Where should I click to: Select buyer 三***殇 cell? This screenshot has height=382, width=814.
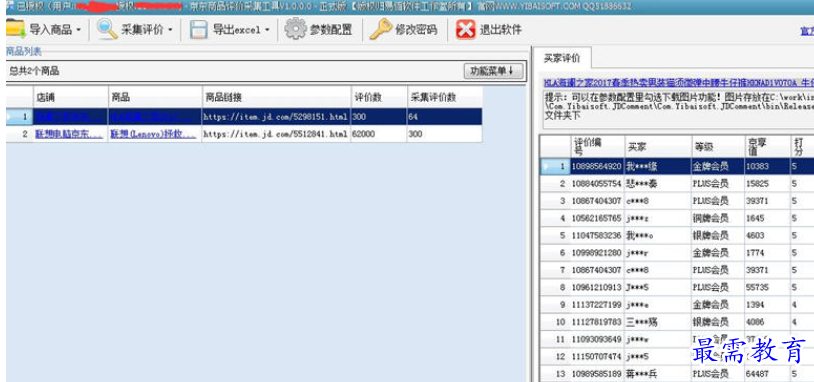(x=657, y=322)
